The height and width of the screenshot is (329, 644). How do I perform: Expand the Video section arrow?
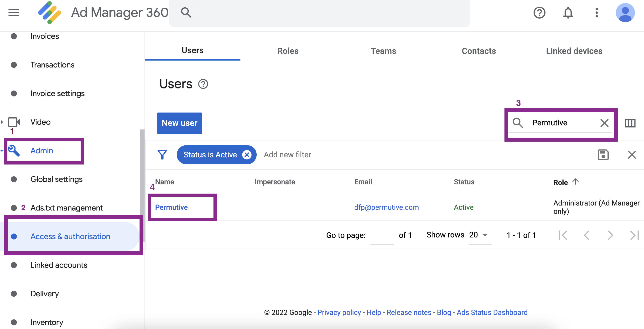[x=2, y=122]
